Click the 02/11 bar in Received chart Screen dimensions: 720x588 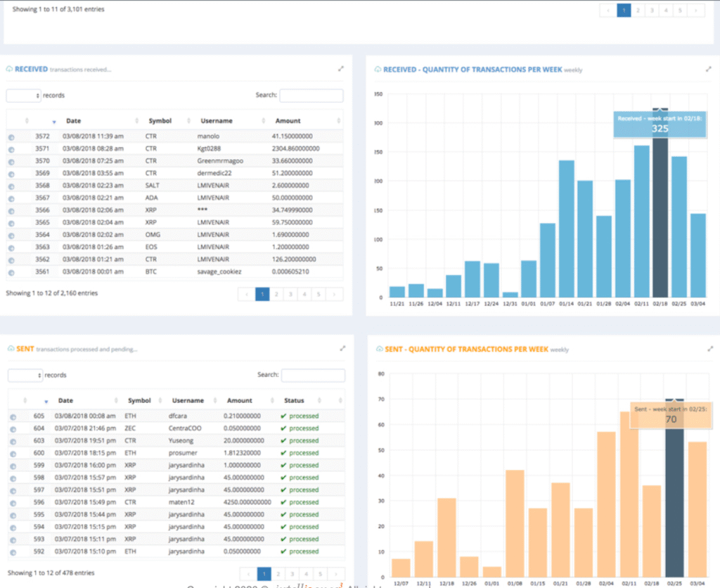(x=641, y=221)
